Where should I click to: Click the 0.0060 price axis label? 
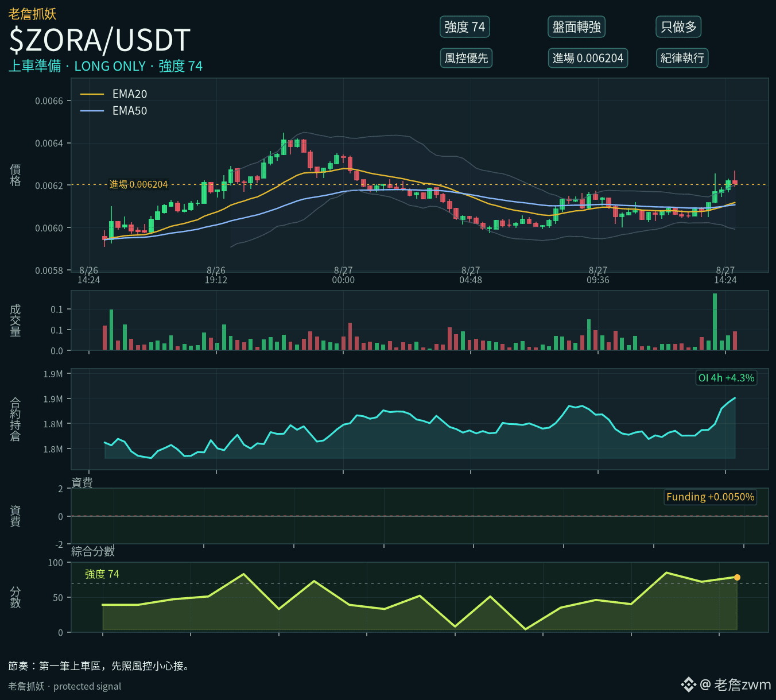click(x=49, y=228)
